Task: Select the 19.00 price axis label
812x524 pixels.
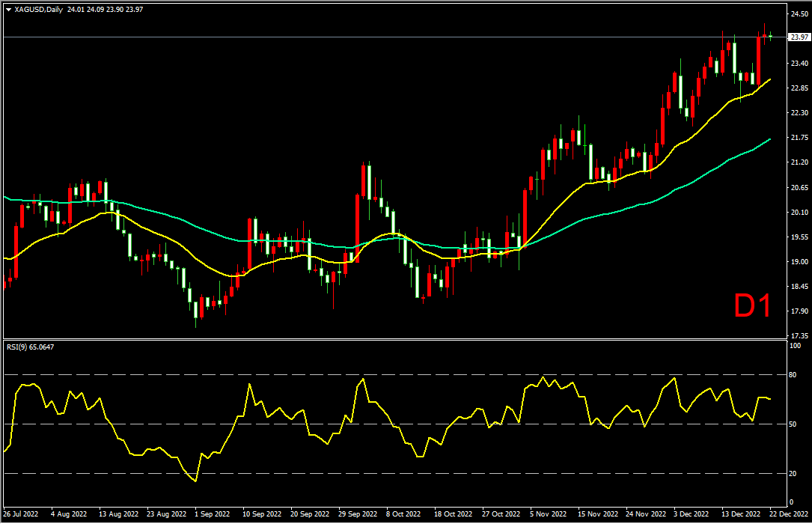Action: coord(799,262)
